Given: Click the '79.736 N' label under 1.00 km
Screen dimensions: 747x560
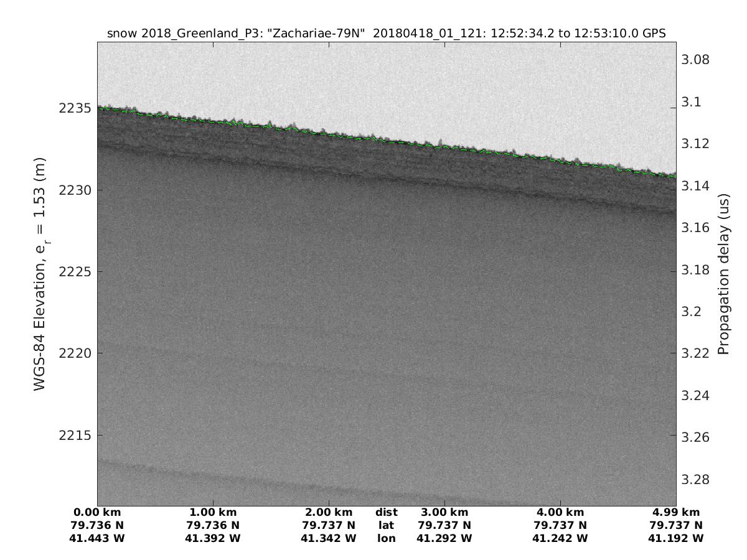Looking at the screenshot, I should [x=213, y=526].
